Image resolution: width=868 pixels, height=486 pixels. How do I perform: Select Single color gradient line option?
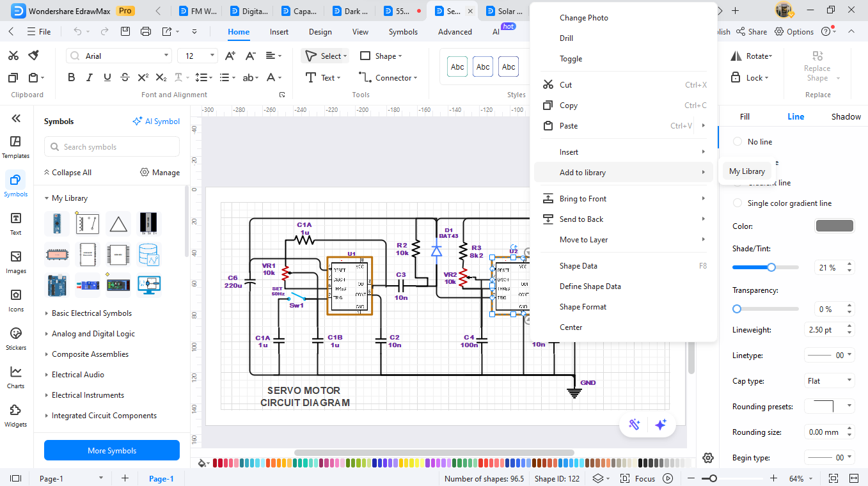click(738, 203)
